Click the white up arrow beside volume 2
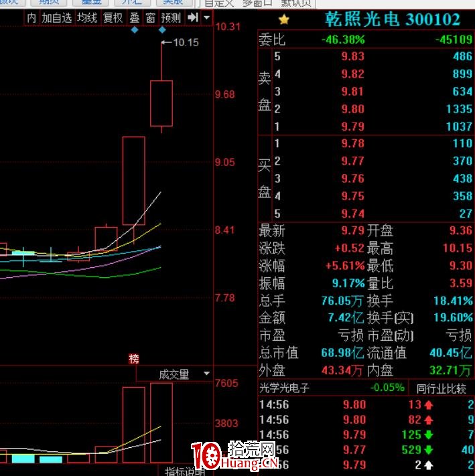The image size is (475, 476). [x=429, y=465]
